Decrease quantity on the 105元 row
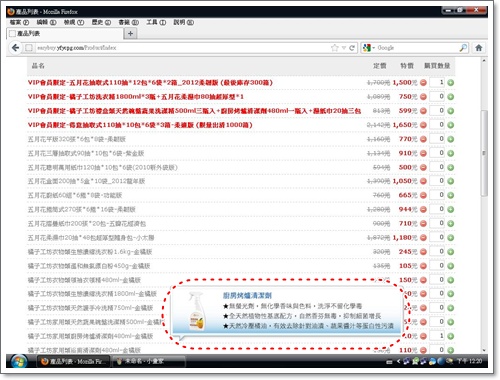This screenshot has width=500, height=380. [x=423, y=266]
